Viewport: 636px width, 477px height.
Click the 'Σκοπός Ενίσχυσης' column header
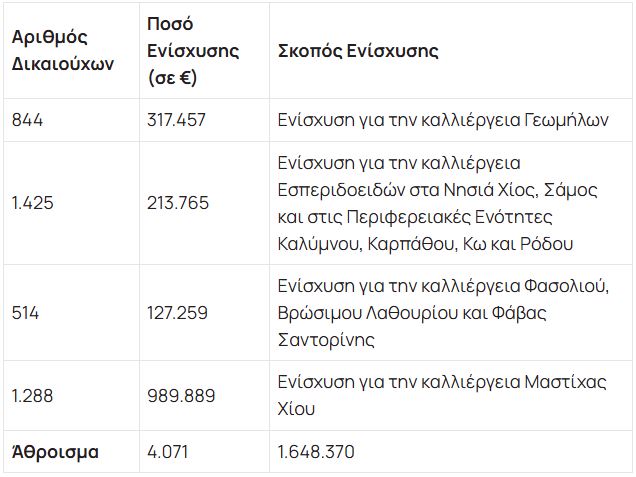pyautogui.click(x=357, y=51)
